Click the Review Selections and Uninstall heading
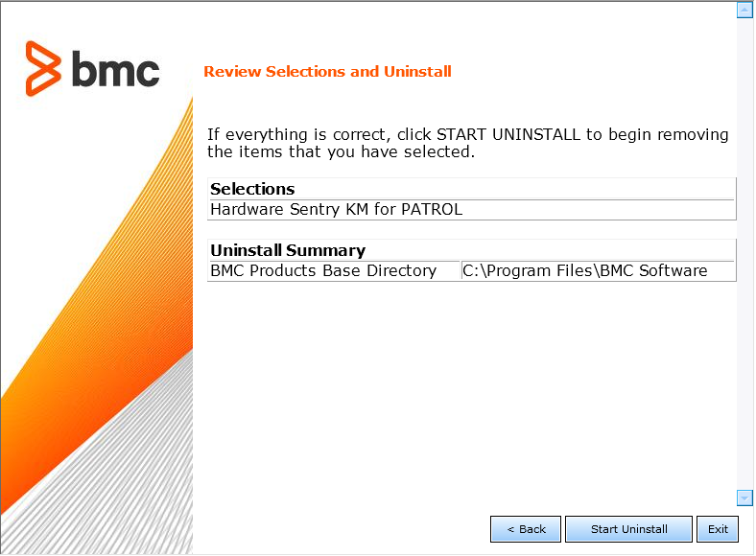Viewport: 756px width, 556px height. (327, 72)
